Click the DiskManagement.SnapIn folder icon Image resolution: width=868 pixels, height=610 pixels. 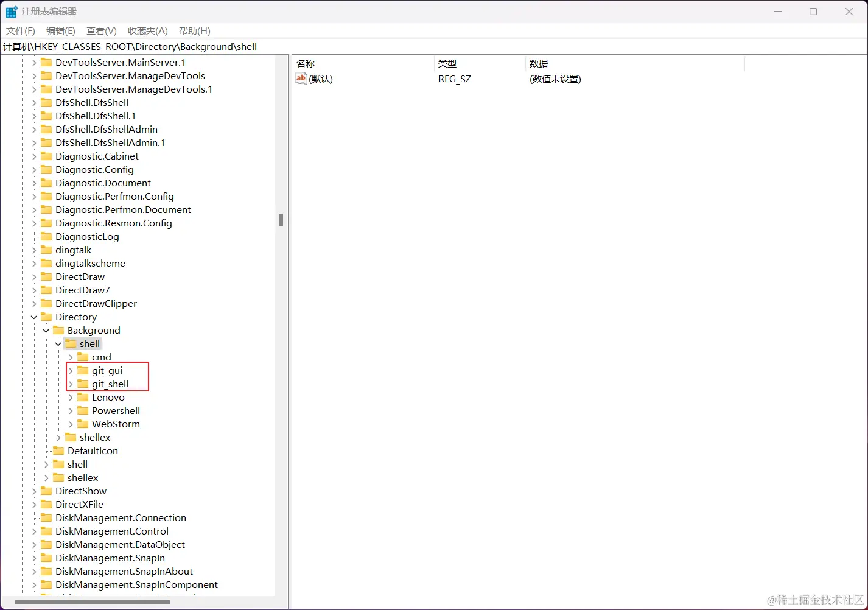pyautogui.click(x=46, y=558)
